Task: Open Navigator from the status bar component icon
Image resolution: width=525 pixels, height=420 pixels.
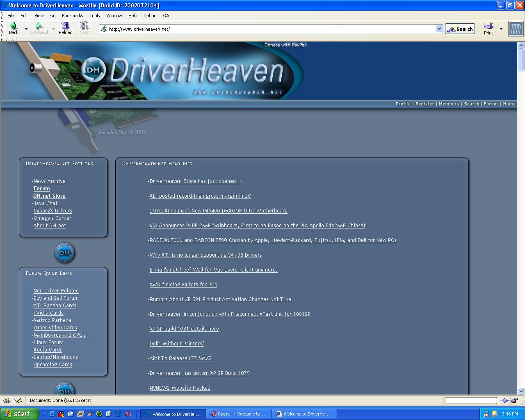Action: (x=7, y=400)
